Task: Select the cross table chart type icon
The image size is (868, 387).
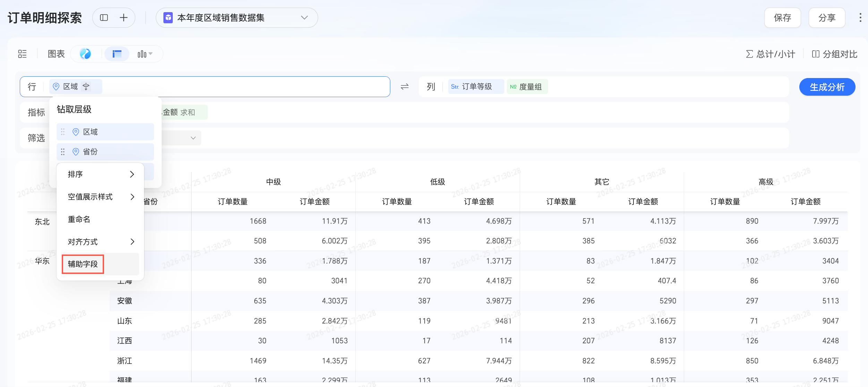Action: (117, 54)
